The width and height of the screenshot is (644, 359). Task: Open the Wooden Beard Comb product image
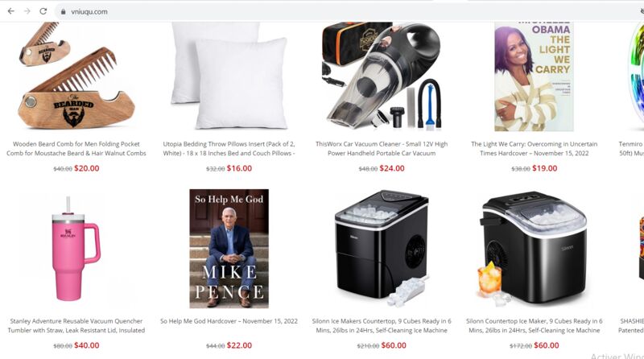coord(76,76)
